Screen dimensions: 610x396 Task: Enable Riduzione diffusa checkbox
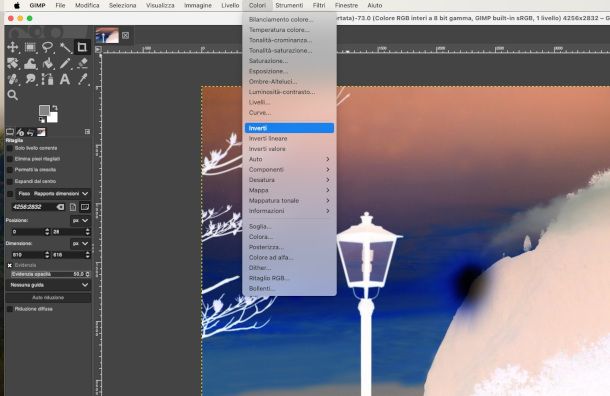(x=10, y=309)
